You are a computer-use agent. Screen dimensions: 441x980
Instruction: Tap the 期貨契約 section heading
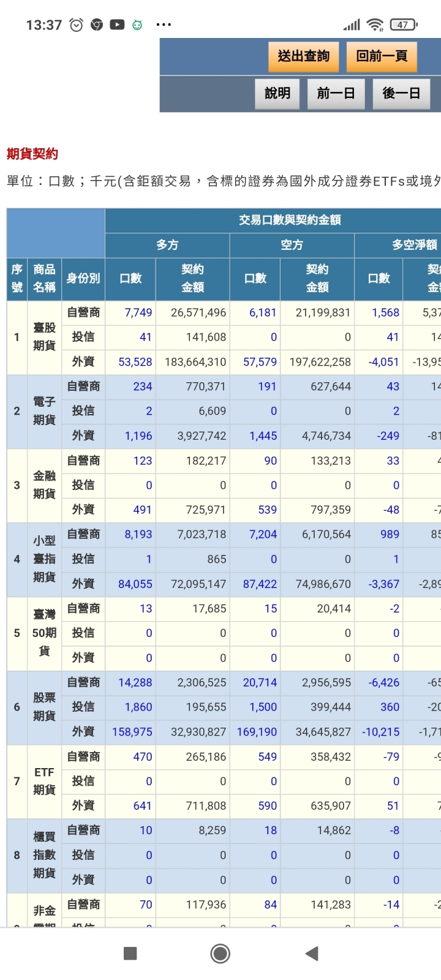32,154
